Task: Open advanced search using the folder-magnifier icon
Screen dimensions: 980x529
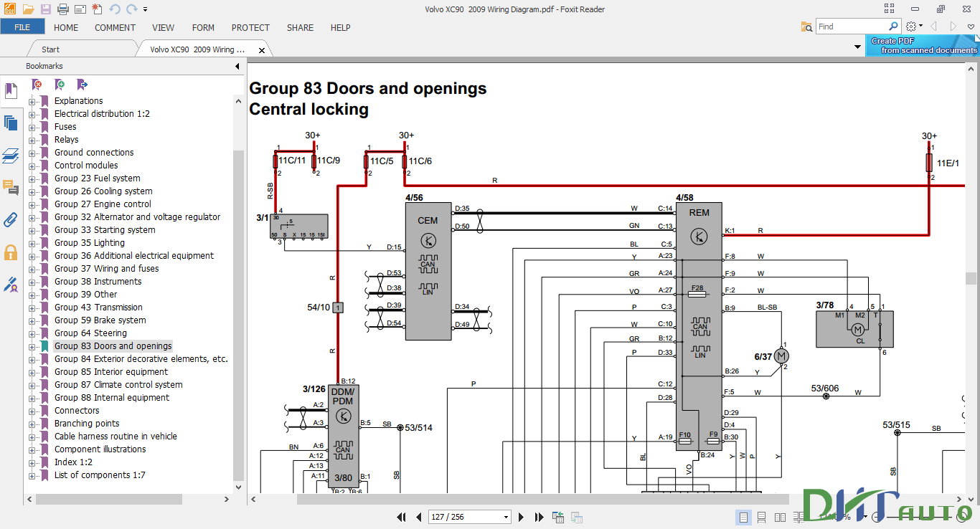Action: 807,27
